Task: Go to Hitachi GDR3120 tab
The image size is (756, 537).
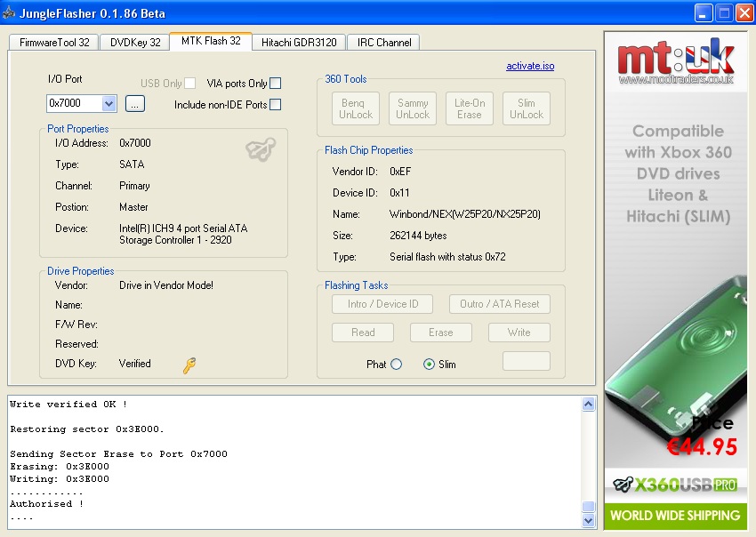Action: (x=299, y=42)
